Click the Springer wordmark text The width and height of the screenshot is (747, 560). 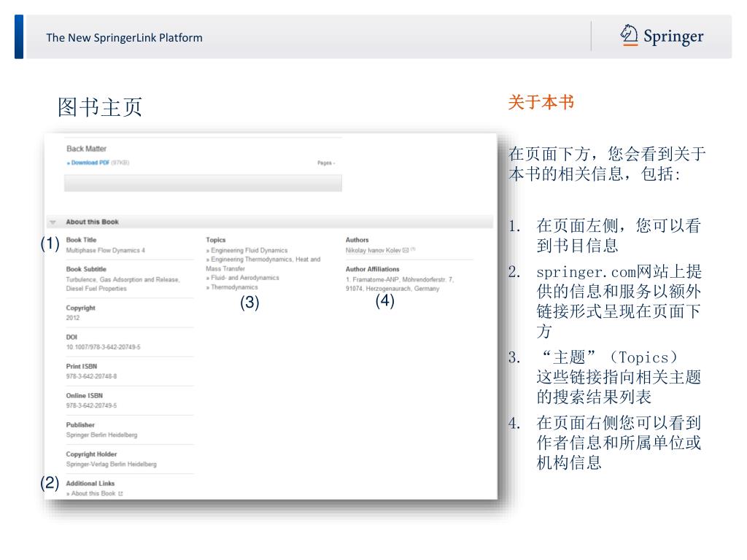[673, 36]
